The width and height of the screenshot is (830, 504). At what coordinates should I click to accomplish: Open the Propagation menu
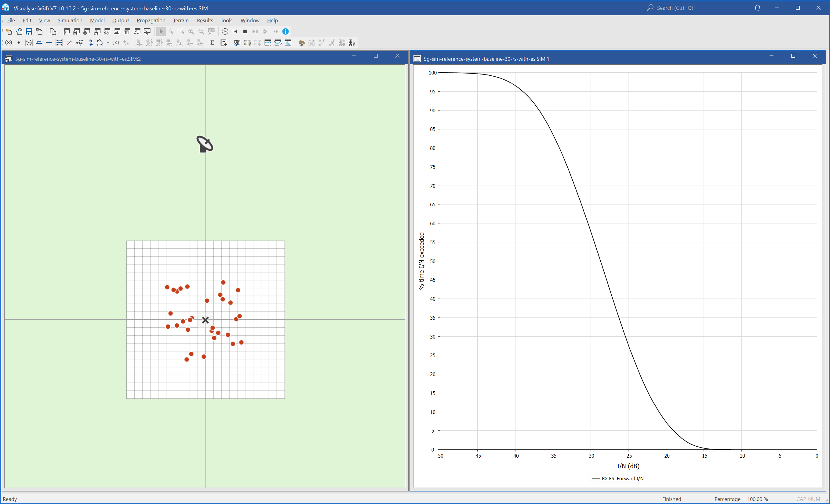151,20
